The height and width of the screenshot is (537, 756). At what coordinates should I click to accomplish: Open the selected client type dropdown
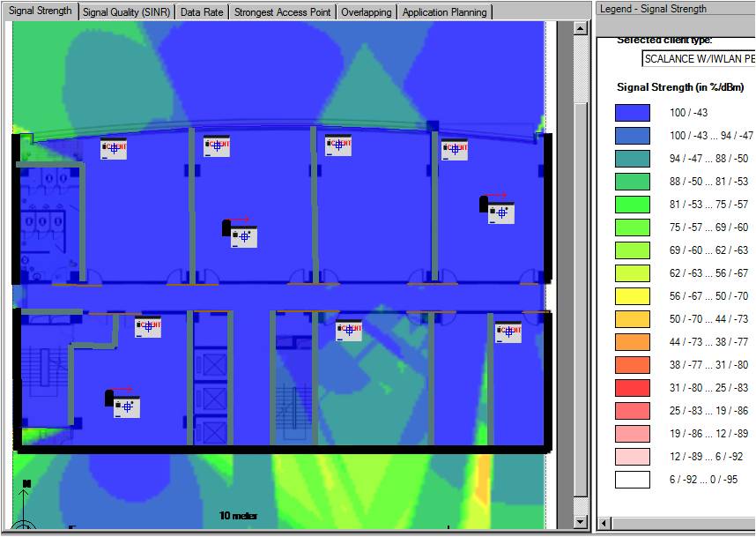699,58
